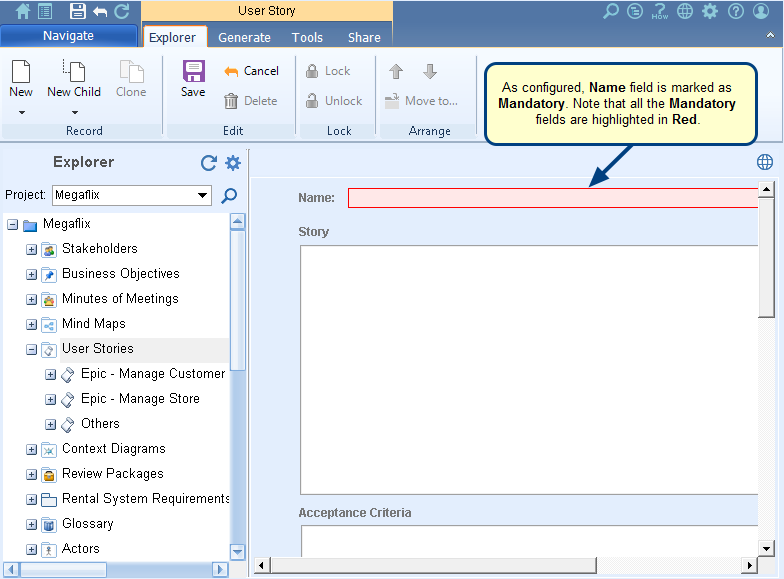Refresh the Explorer panel
Screen dimensions: 784x579
(x=208, y=163)
